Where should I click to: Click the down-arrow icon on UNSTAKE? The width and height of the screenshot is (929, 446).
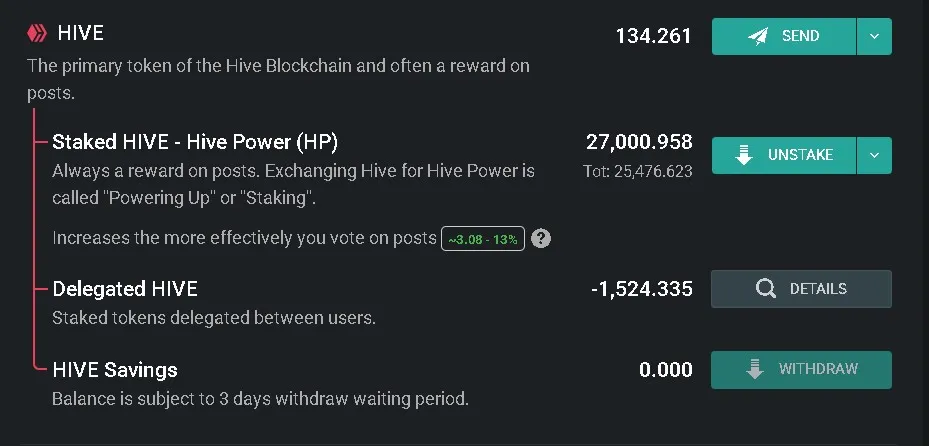coord(744,155)
